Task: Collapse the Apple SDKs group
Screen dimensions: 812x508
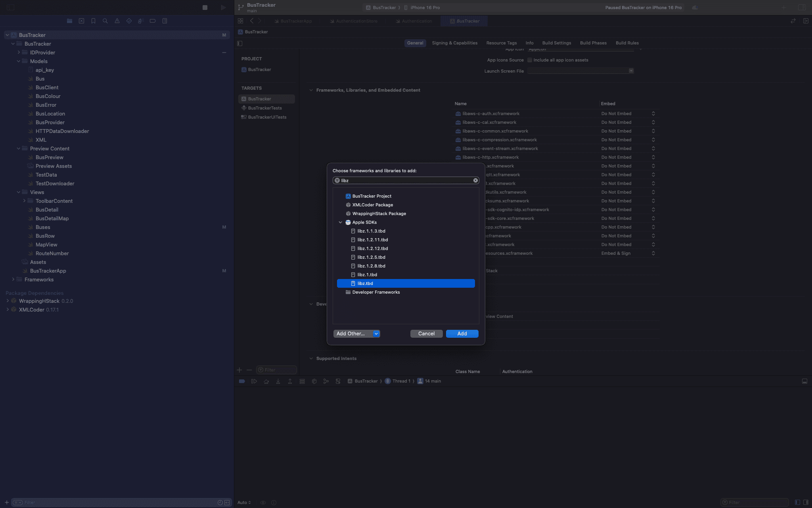Action: point(340,223)
